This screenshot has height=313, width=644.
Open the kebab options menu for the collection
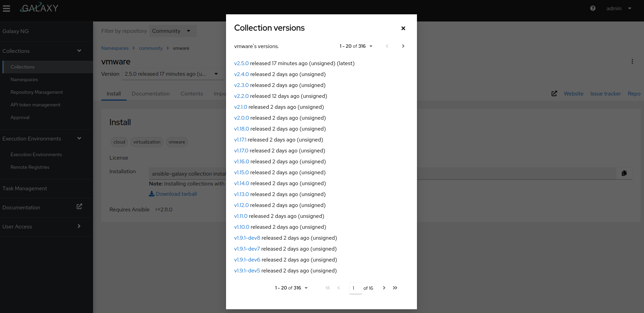(632, 61)
